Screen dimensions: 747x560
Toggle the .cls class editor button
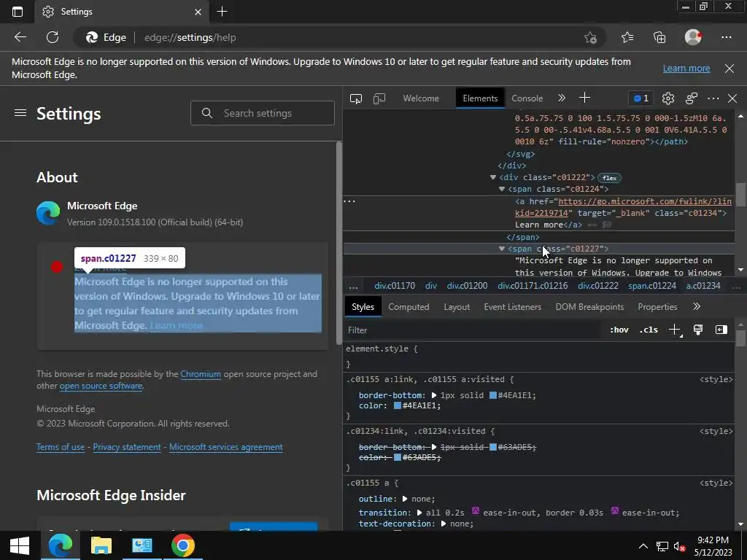point(649,330)
